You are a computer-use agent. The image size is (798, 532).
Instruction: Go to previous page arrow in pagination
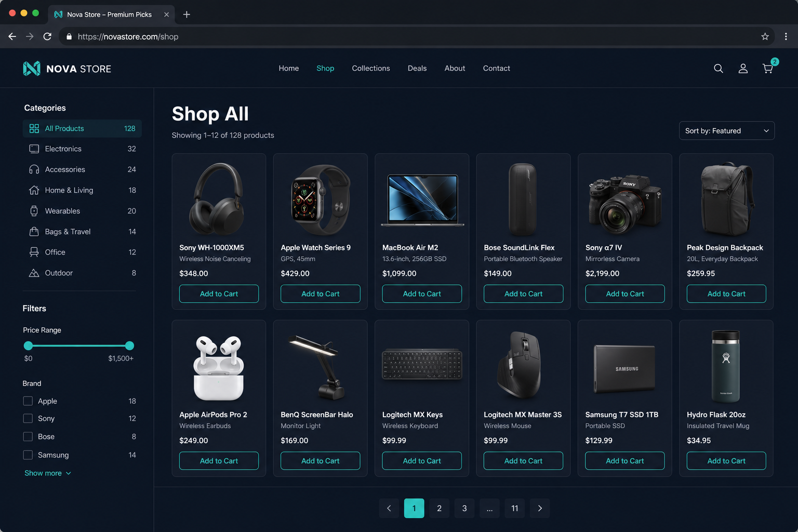pyautogui.click(x=389, y=508)
